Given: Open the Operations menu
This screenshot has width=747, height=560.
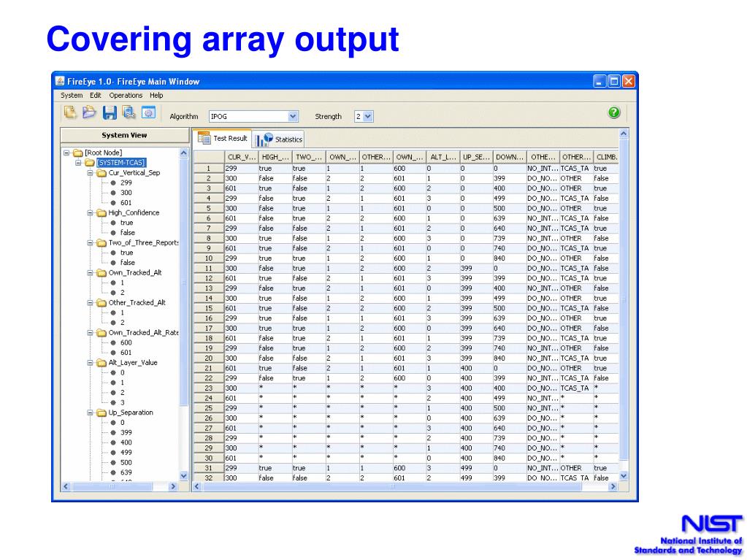Looking at the screenshot, I should pyautogui.click(x=126, y=95).
